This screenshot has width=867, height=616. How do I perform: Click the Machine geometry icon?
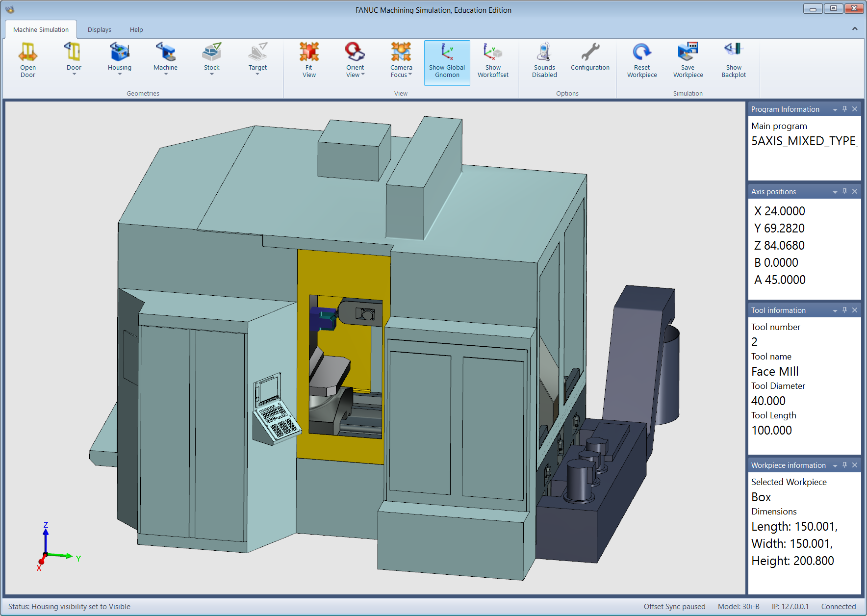pyautogui.click(x=165, y=52)
